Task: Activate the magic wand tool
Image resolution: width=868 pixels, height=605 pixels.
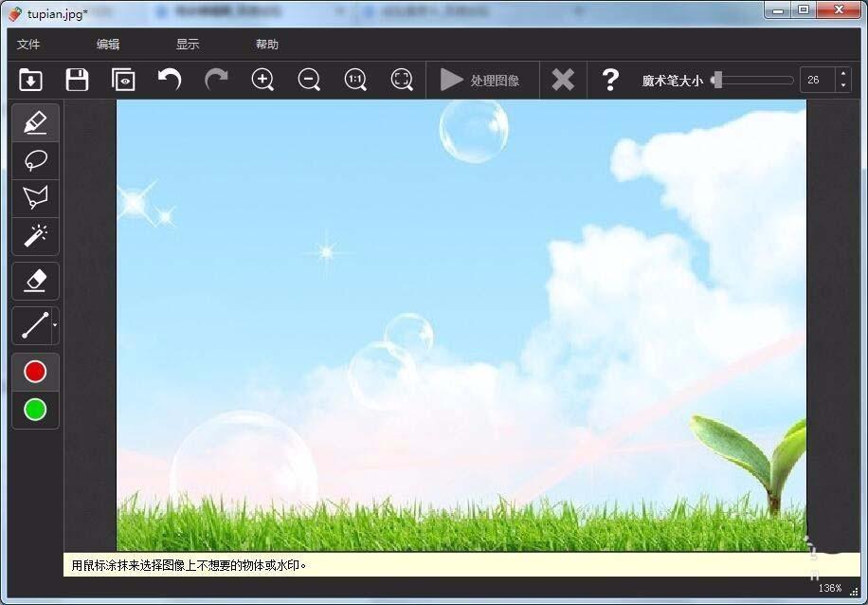Action: (x=35, y=236)
